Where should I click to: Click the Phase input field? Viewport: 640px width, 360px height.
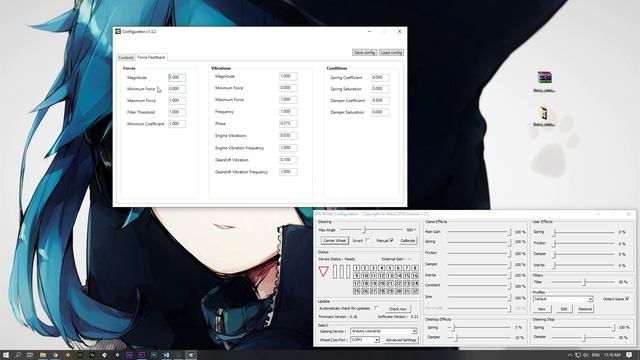(x=288, y=124)
